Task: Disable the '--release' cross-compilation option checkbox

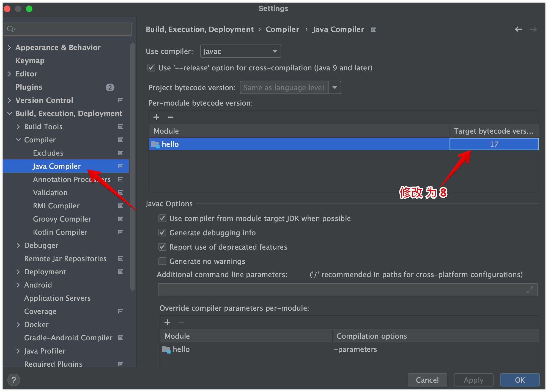Action: click(151, 68)
